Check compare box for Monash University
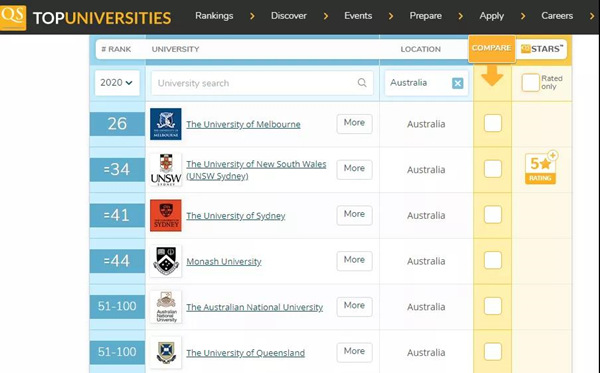The image size is (600, 373). pyautogui.click(x=492, y=261)
